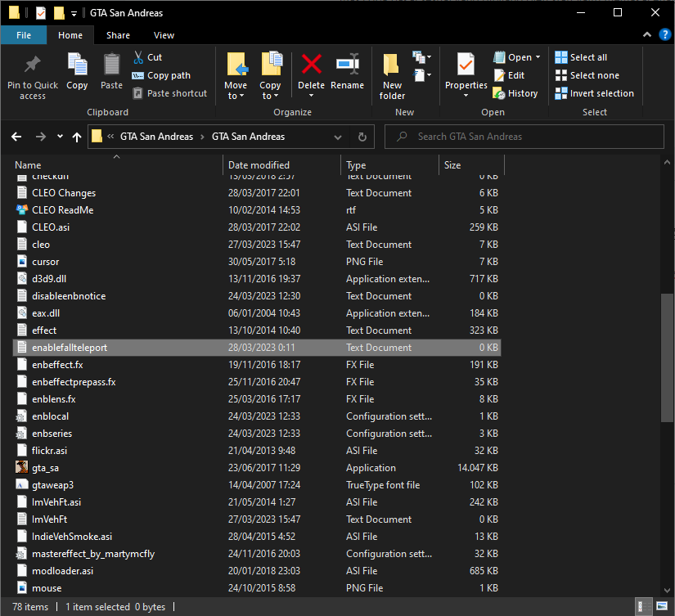Switch to the Home ribbon tab
Viewport: 675px width, 616px height.
(x=70, y=35)
